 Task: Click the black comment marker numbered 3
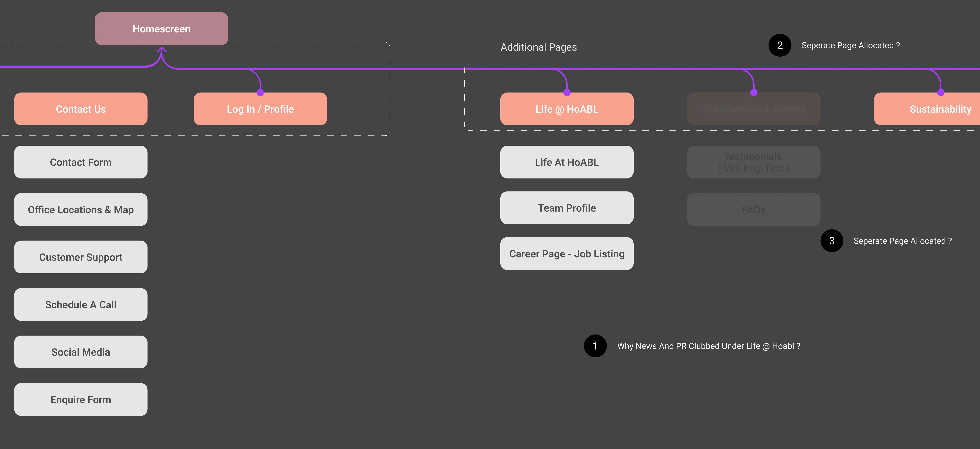832,241
